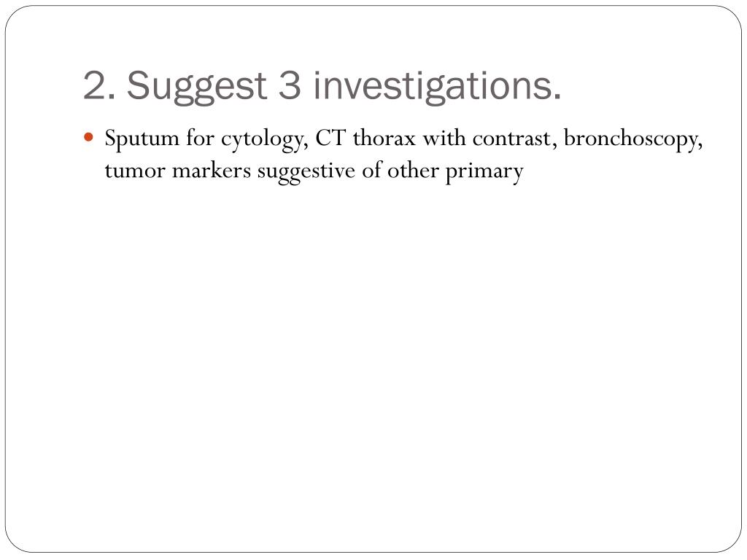Click the word 'Suggest' in the title
Image resolution: width=747 pixels, height=560 pixels.
tap(196, 87)
